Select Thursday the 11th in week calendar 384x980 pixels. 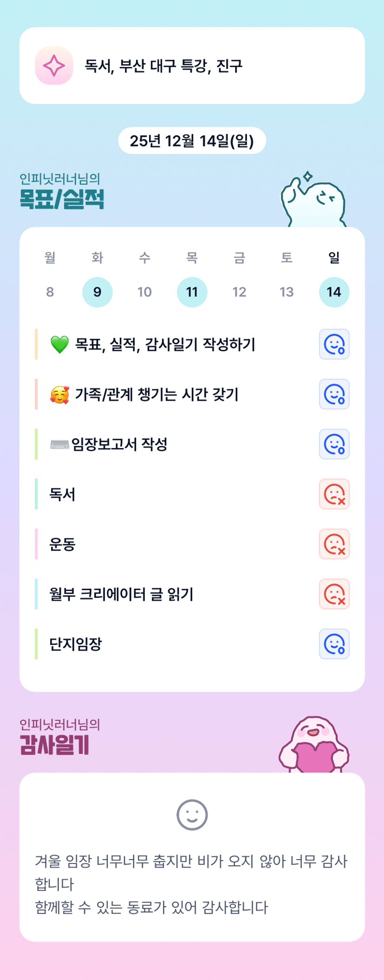tap(192, 292)
